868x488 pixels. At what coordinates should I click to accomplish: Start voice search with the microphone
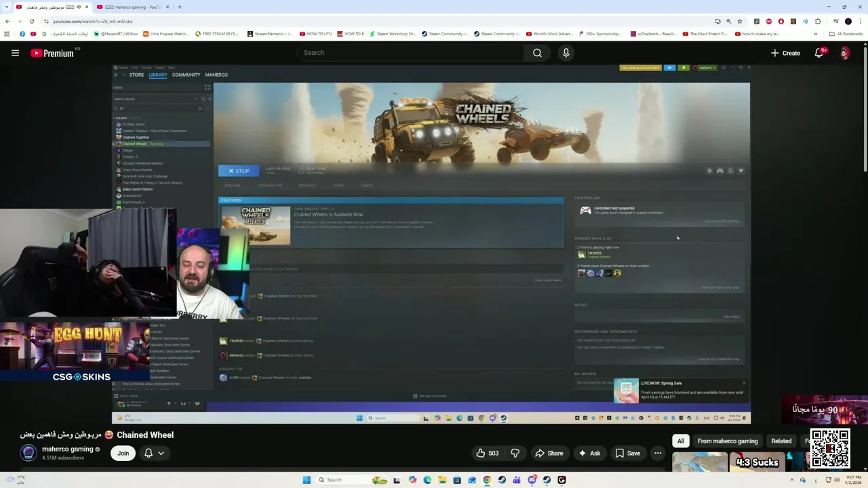[566, 53]
